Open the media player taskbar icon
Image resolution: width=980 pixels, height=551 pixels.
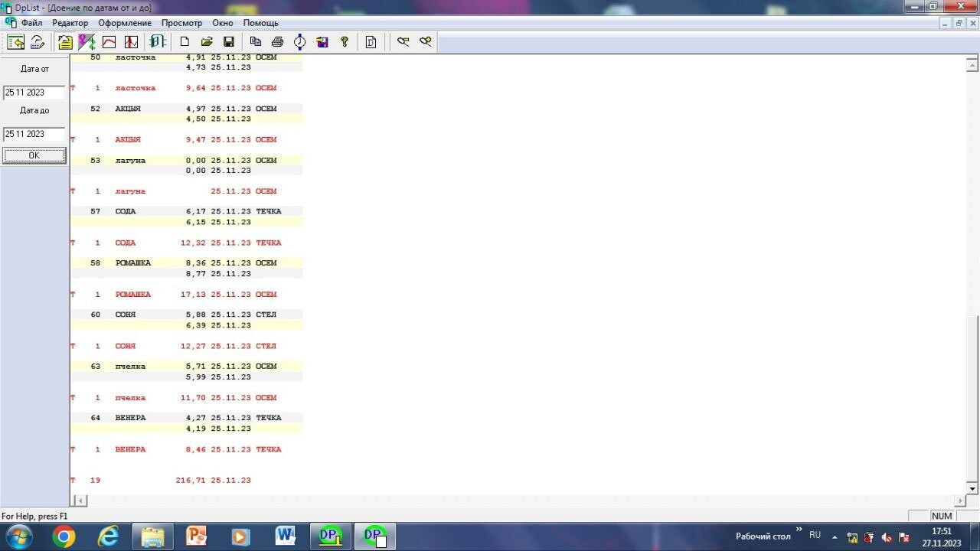(x=241, y=536)
